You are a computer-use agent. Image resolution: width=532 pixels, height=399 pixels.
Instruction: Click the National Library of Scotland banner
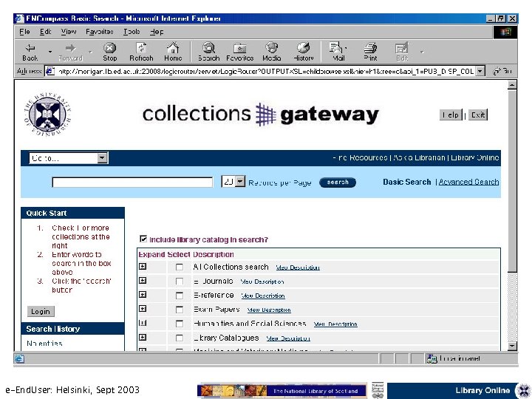click(282, 391)
